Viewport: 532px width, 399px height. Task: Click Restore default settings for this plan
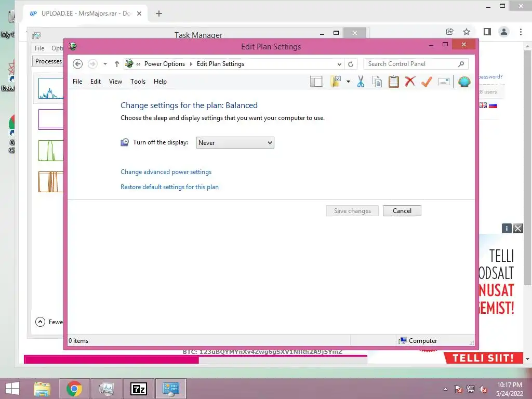click(169, 187)
